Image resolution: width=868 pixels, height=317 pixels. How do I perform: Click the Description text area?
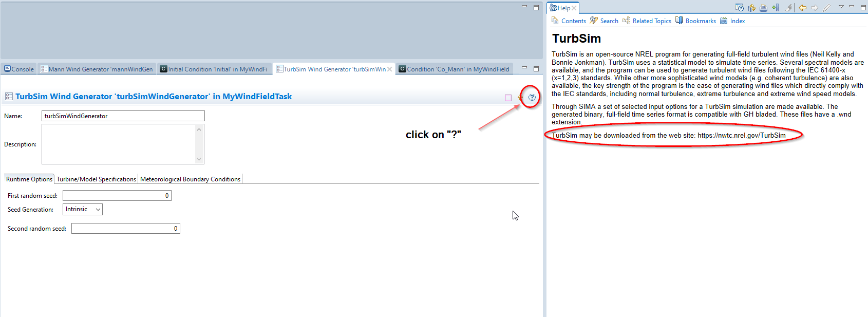tap(119, 144)
